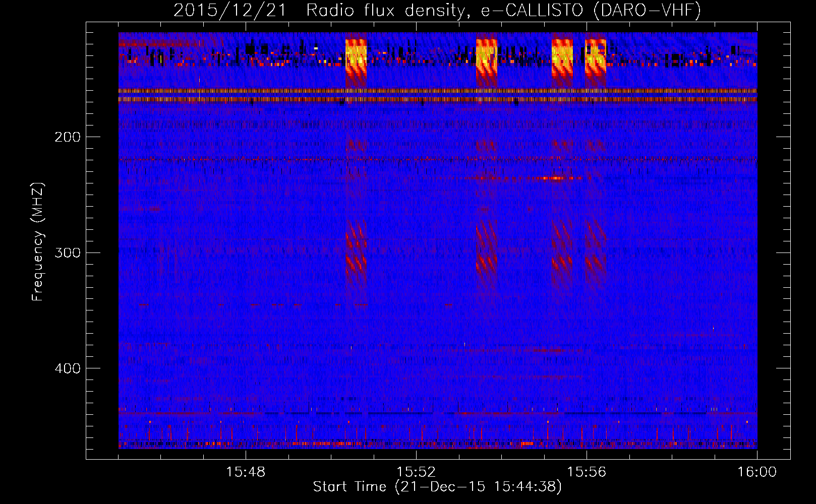The height and width of the screenshot is (504, 816).
Task: Click the '15:52' time axis label
Action: 416,472
